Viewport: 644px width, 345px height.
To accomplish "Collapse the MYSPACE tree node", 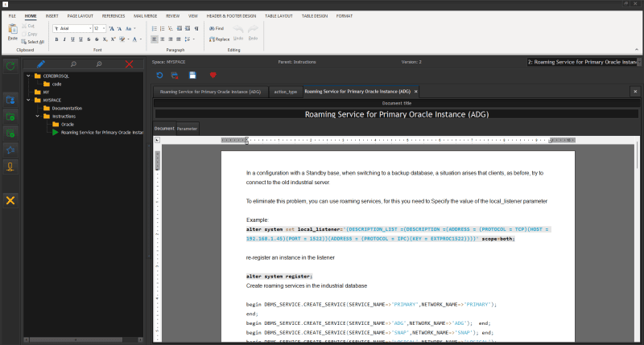I will (x=28, y=100).
